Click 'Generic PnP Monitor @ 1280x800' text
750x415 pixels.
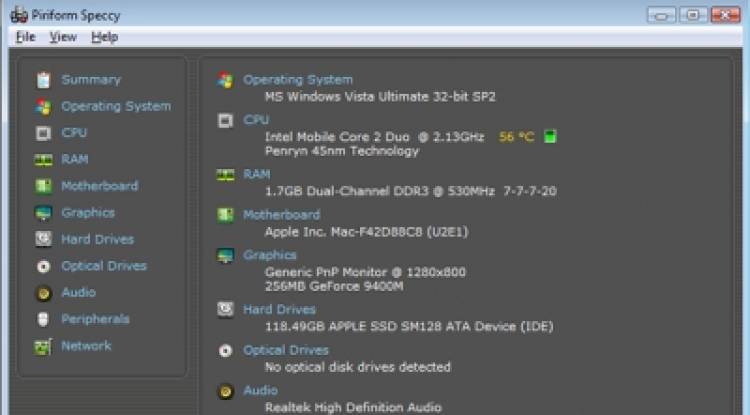click(365, 272)
